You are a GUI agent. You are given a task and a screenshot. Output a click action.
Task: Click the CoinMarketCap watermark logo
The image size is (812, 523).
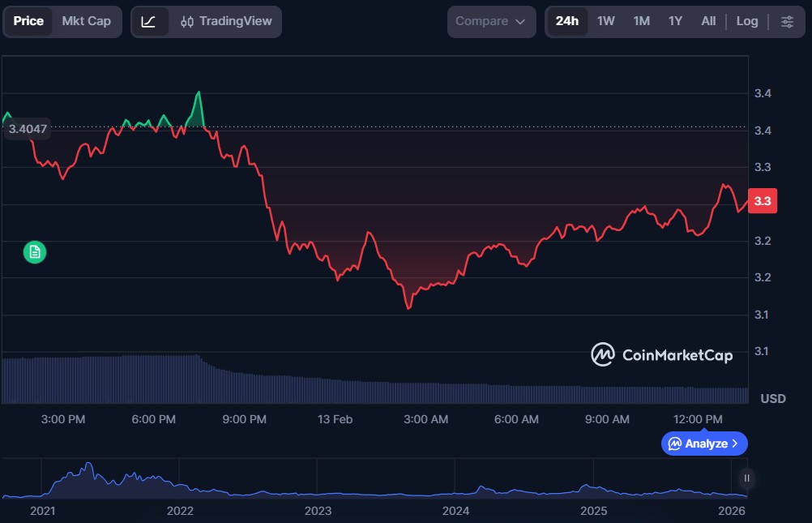[x=661, y=354]
